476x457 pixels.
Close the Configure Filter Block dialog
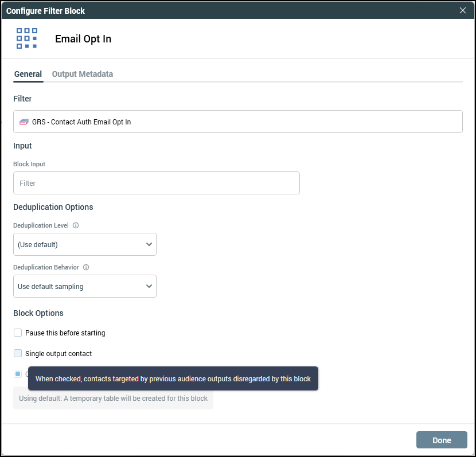(463, 10)
